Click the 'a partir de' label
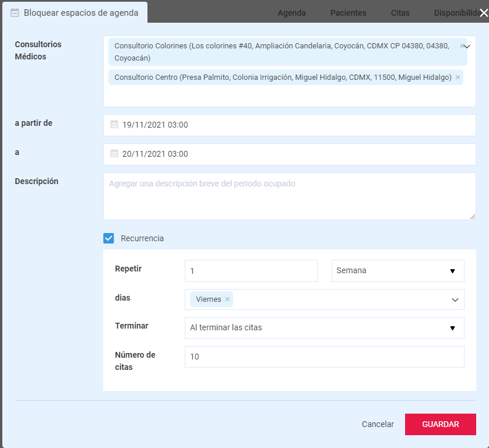489x448 pixels. [x=34, y=123]
